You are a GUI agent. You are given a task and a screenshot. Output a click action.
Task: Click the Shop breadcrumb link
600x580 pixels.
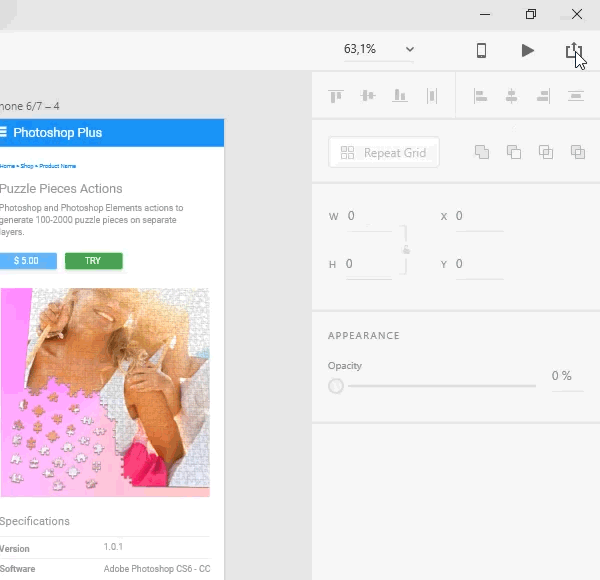click(27, 166)
